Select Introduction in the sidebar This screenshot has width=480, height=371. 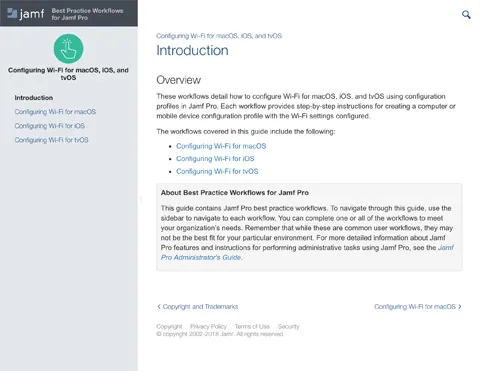[34, 98]
